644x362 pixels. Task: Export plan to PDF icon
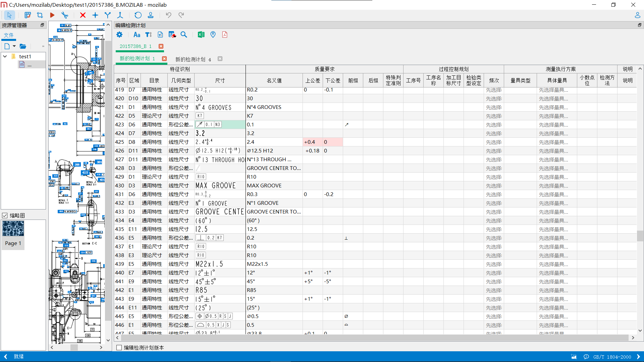(x=225, y=35)
